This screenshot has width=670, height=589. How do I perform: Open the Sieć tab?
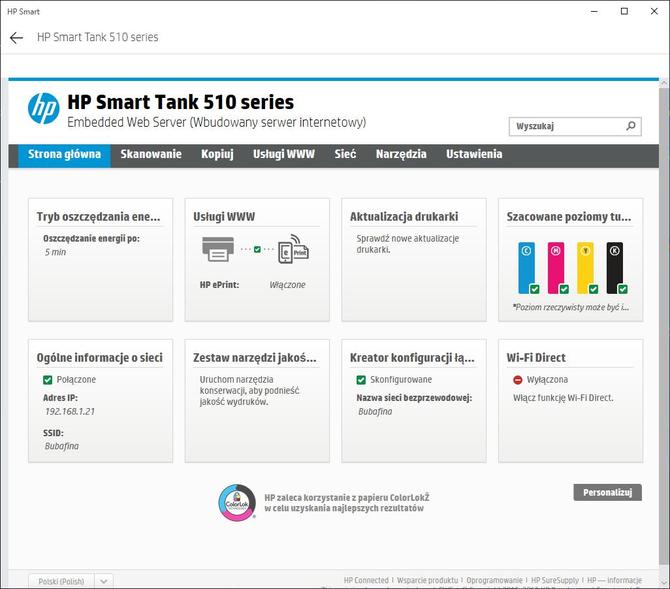tap(345, 154)
